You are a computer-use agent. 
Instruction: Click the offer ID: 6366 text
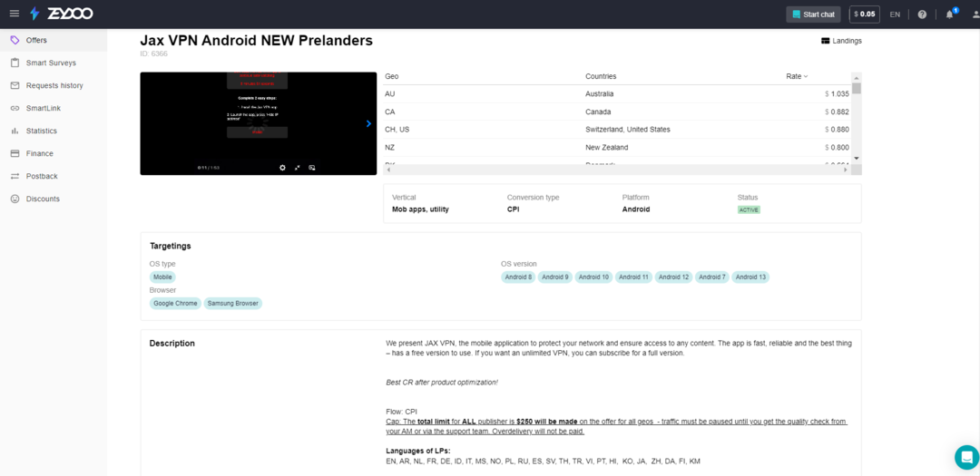click(153, 53)
